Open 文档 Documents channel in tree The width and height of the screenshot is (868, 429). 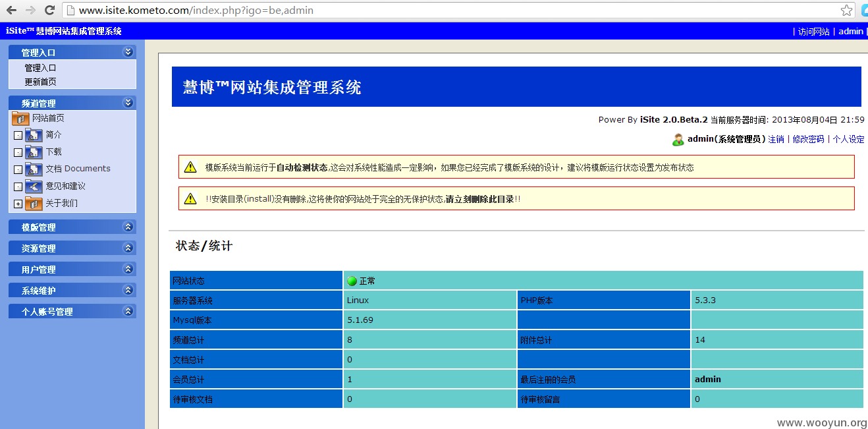[78, 169]
